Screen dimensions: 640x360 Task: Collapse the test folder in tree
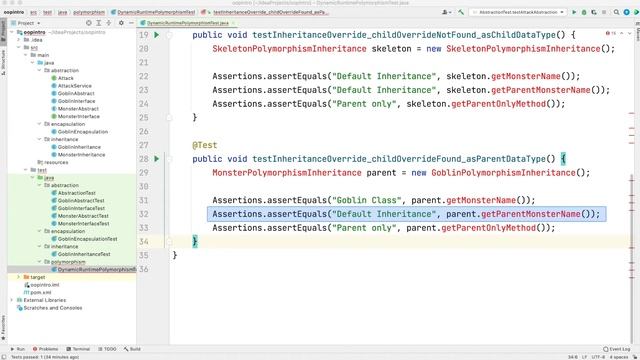(x=26, y=170)
